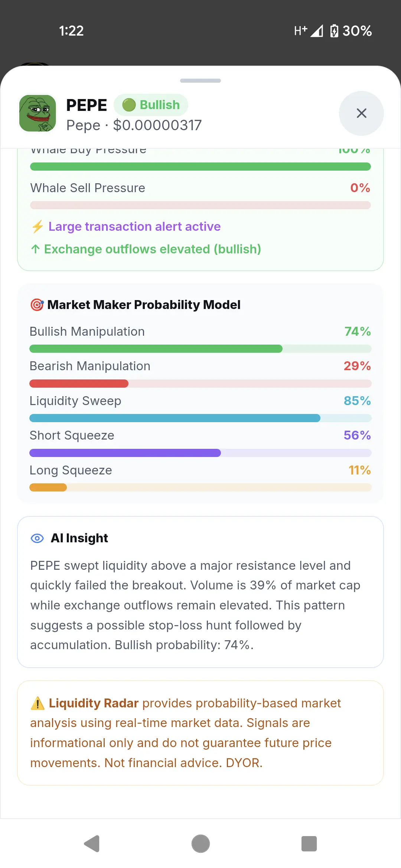Viewport: 401px width, 868px height.
Task: Tap the Android back navigation button
Action: tap(92, 844)
